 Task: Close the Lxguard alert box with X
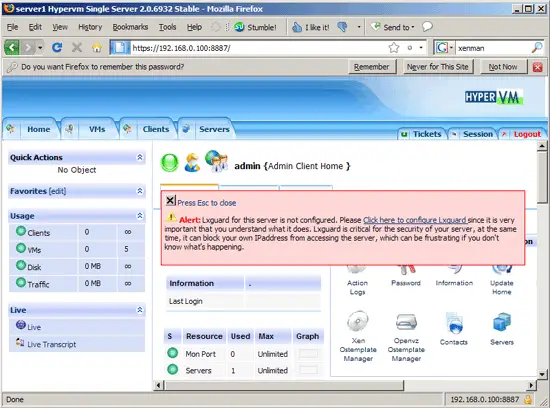click(170, 200)
